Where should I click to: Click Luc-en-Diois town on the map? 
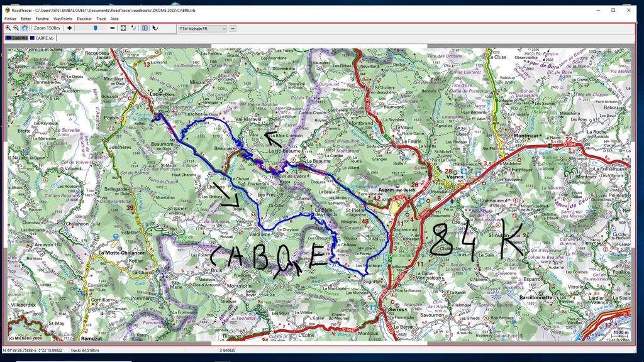(162, 94)
